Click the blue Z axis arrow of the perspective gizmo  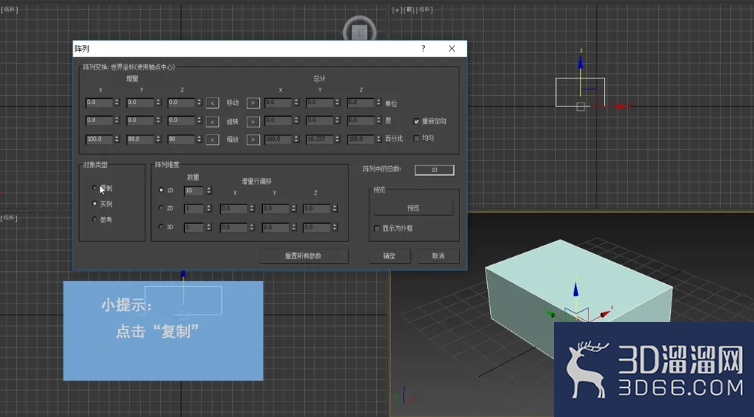[576, 289]
